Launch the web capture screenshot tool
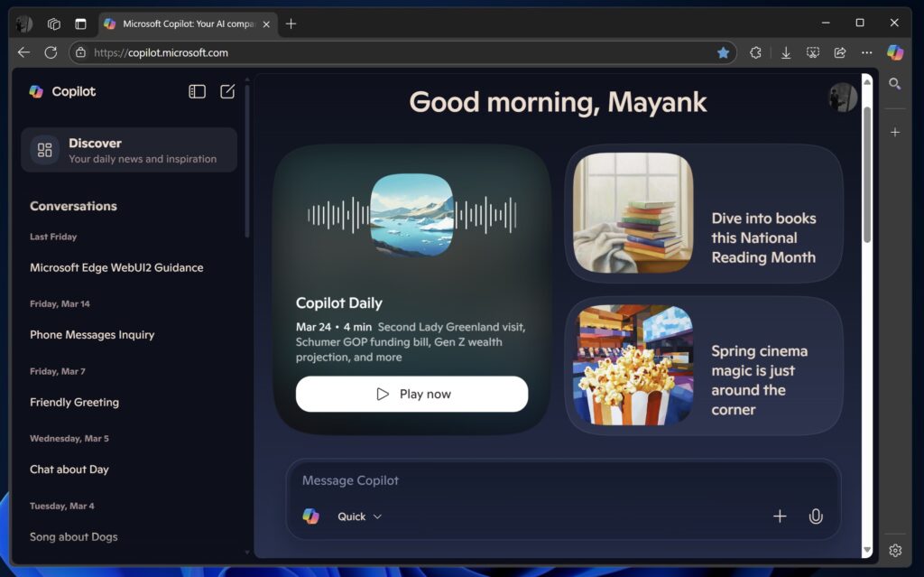 tap(813, 52)
